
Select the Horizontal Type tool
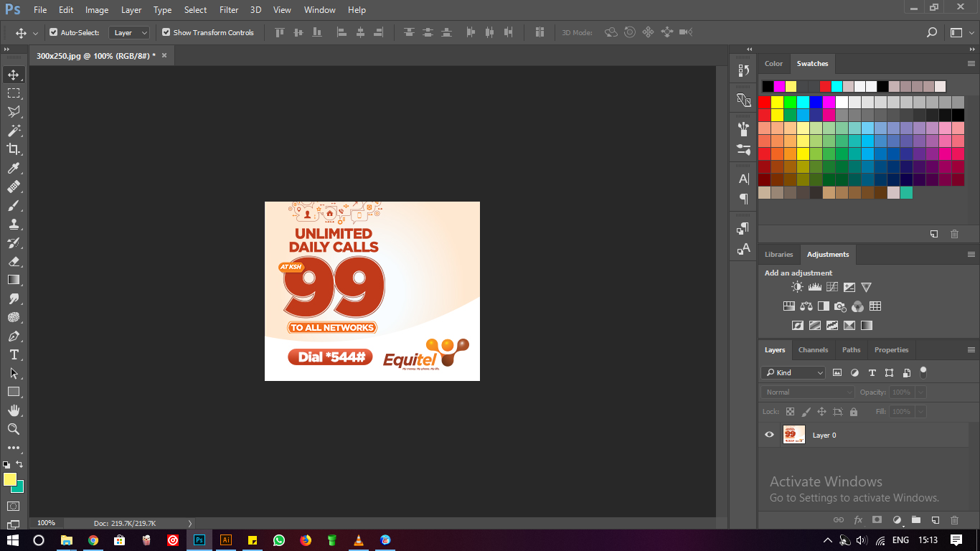pos(14,354)
